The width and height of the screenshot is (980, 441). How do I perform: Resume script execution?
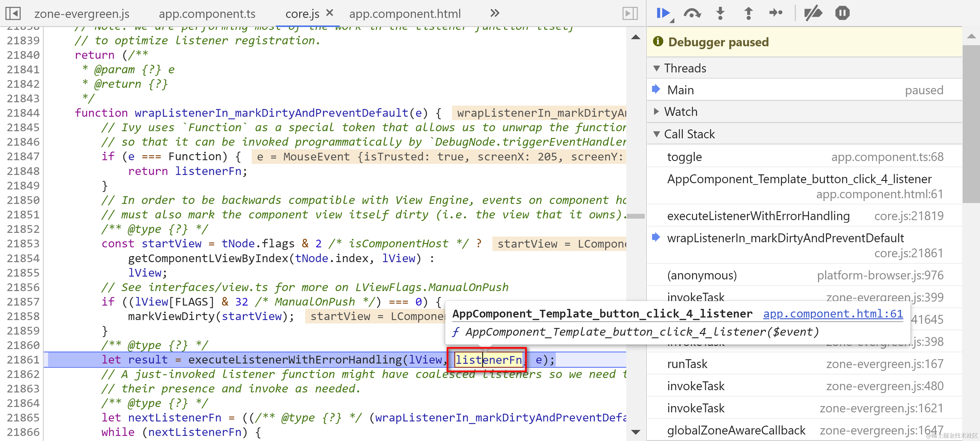tap(663, 13)
